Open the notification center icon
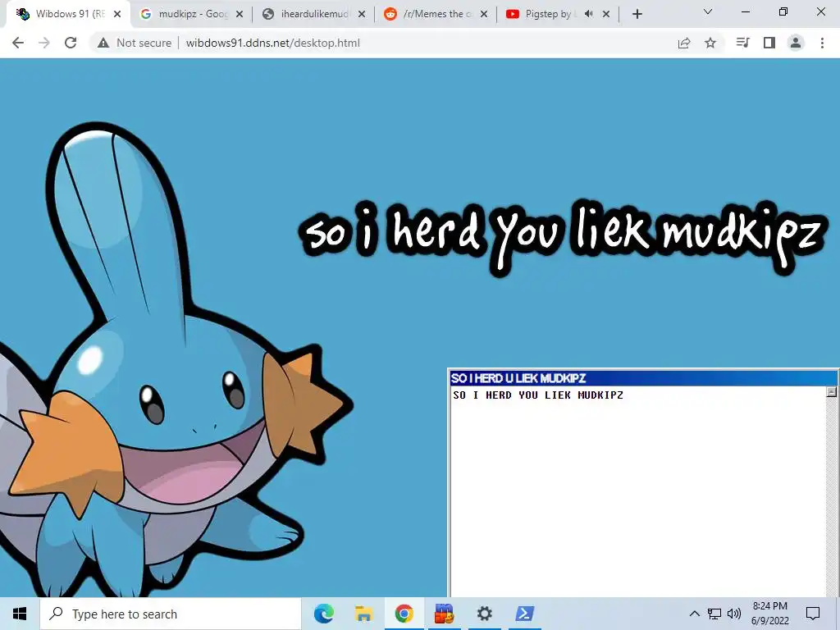The image size is (840, 630). tap(813, 614)
